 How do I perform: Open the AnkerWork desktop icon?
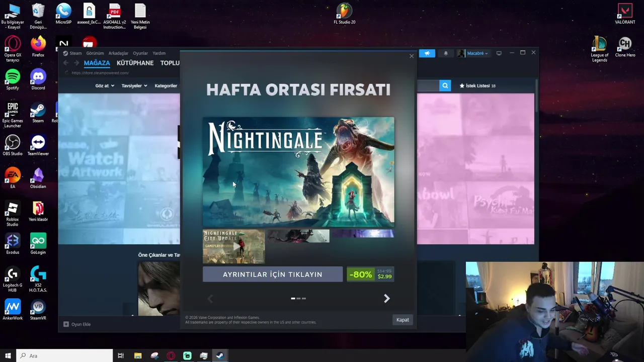[13, 310]
